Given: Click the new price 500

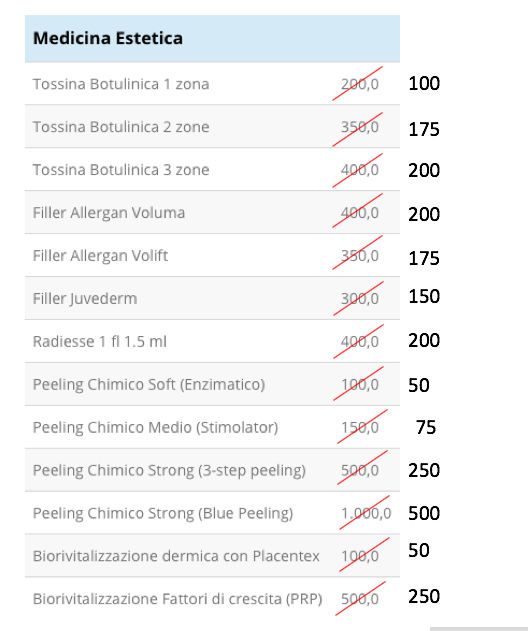Looking at the screenshot, I should (x=424, y=513).
